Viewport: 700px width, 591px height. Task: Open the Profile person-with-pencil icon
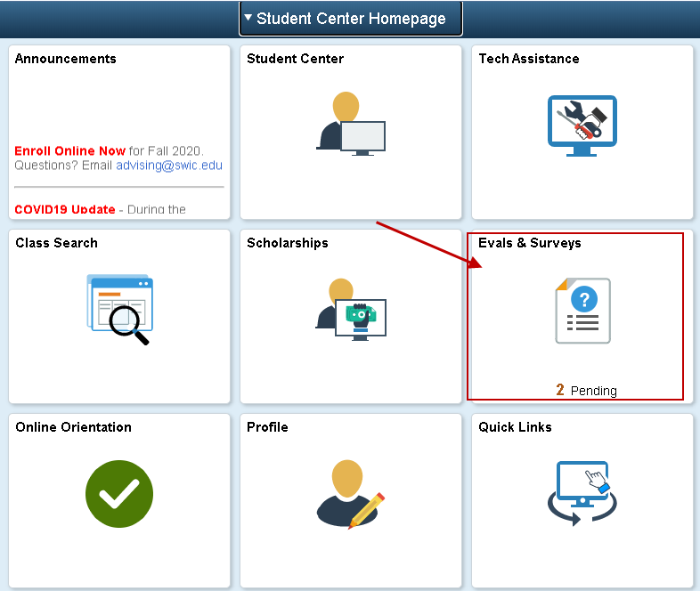click(x=350, y=494)
